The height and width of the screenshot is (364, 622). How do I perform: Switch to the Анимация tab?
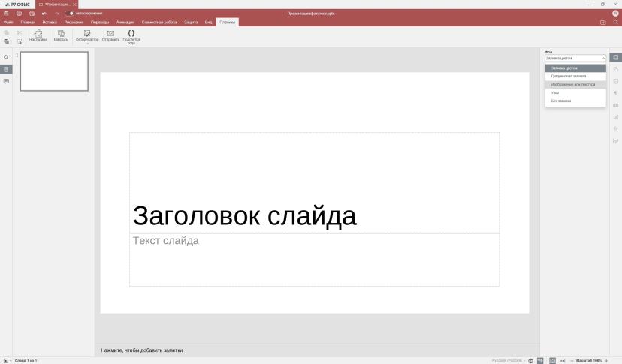(125, 23)
